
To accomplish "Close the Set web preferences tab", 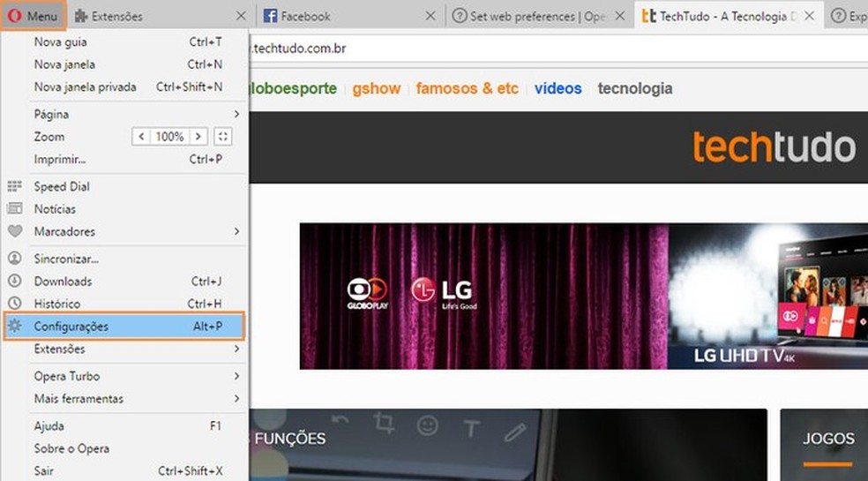I will tap(620, 16).
